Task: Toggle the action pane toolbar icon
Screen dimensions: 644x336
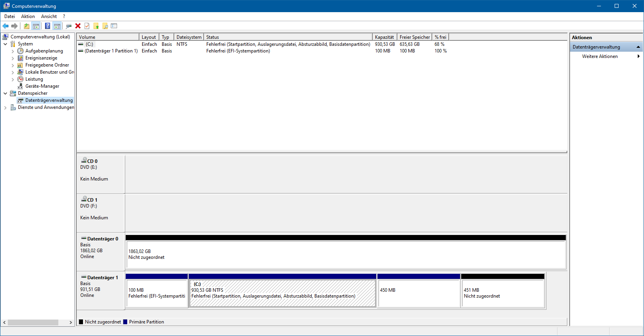Action: (x=57, y=26)
